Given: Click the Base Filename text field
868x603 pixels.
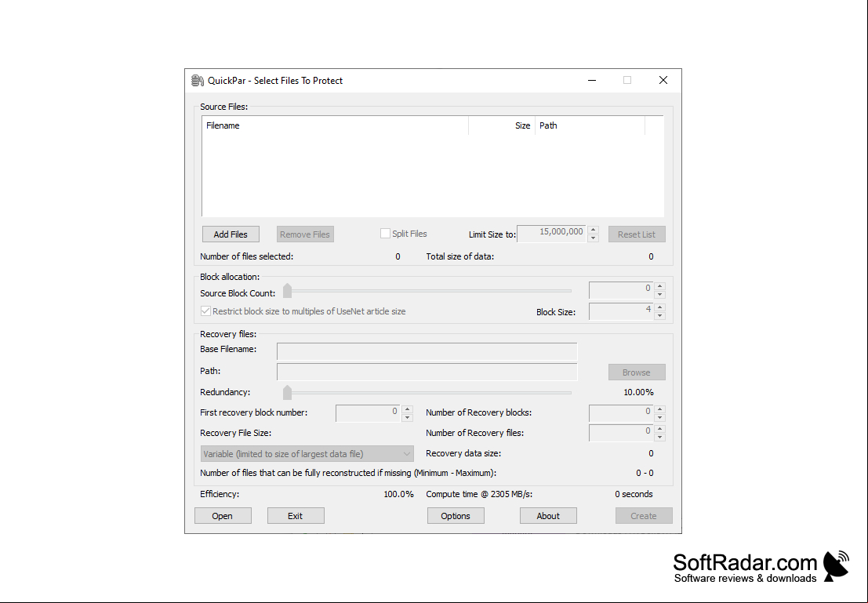Looking at the screenshot, I should coord(427,351).
